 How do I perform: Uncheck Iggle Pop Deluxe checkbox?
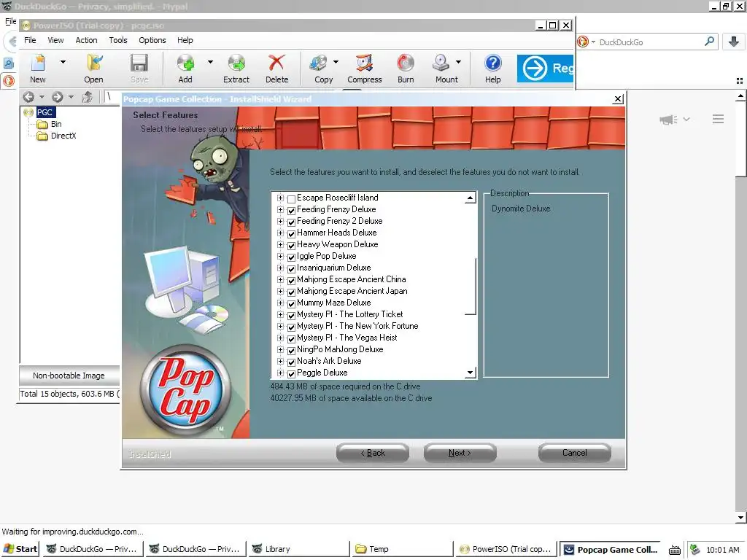point(292,257)
